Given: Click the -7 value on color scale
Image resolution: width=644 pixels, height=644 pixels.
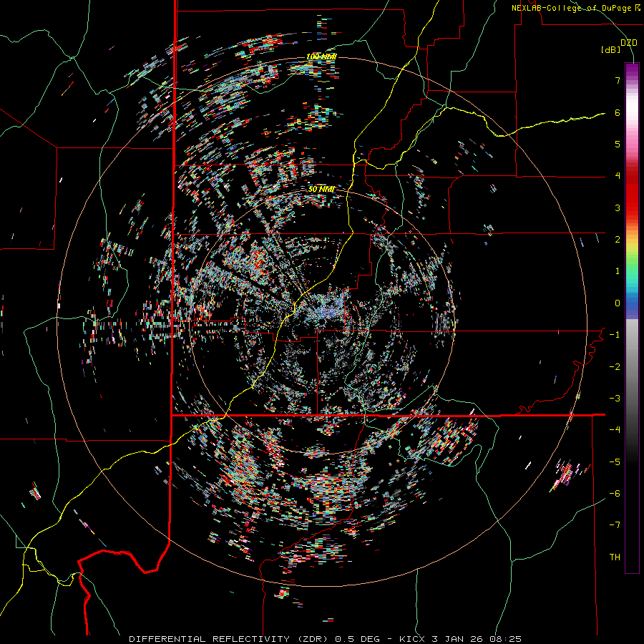Looking at the screenshot, I should 615,525.
